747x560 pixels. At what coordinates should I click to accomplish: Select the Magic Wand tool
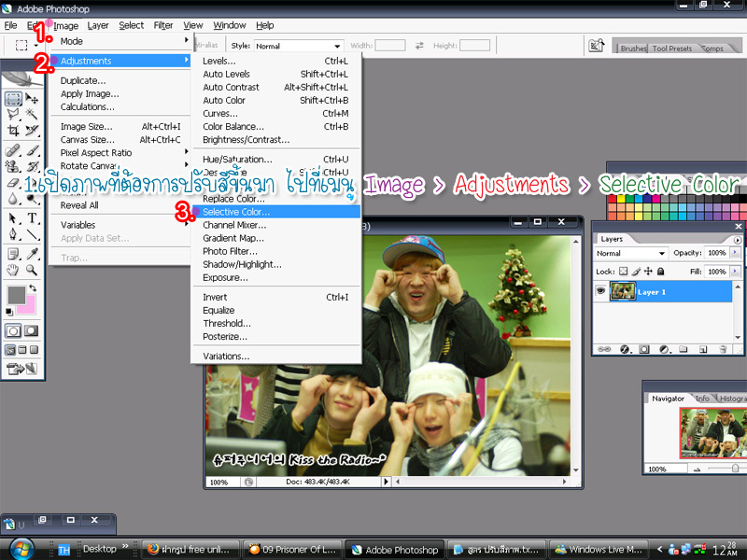pyautogui.click(x=32, y=114)
